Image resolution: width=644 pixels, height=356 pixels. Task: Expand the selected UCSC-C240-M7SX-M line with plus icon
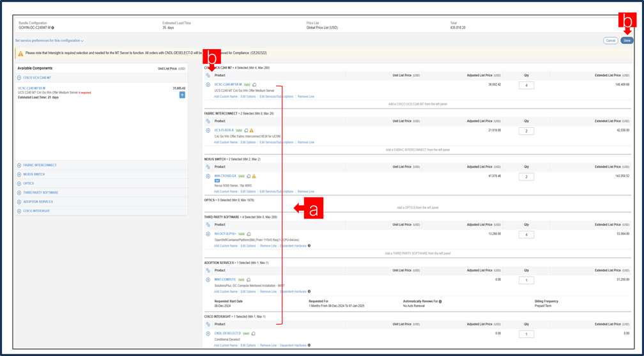(x=208, y=84)
